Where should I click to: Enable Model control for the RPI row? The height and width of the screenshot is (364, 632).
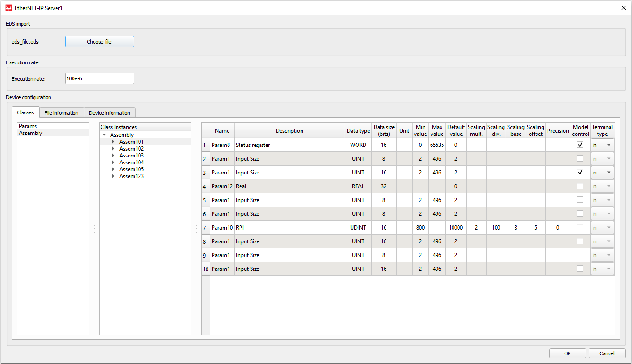(x=580, y=228)
